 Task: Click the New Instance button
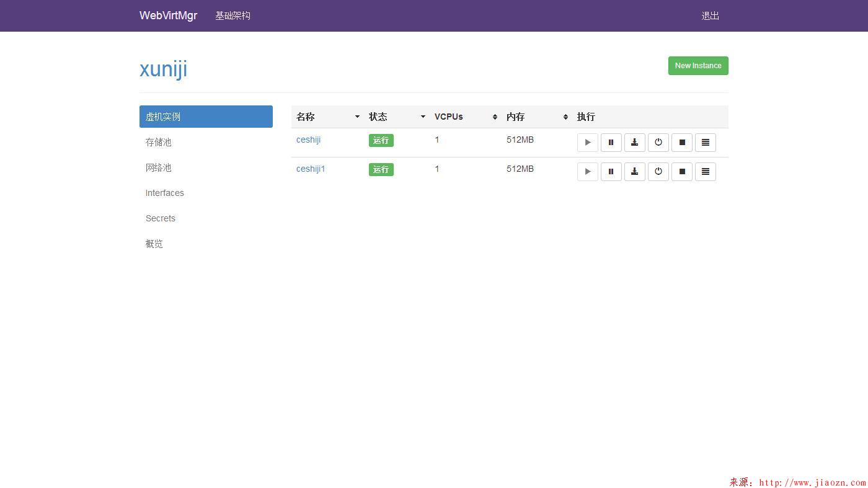pos(697,66)
